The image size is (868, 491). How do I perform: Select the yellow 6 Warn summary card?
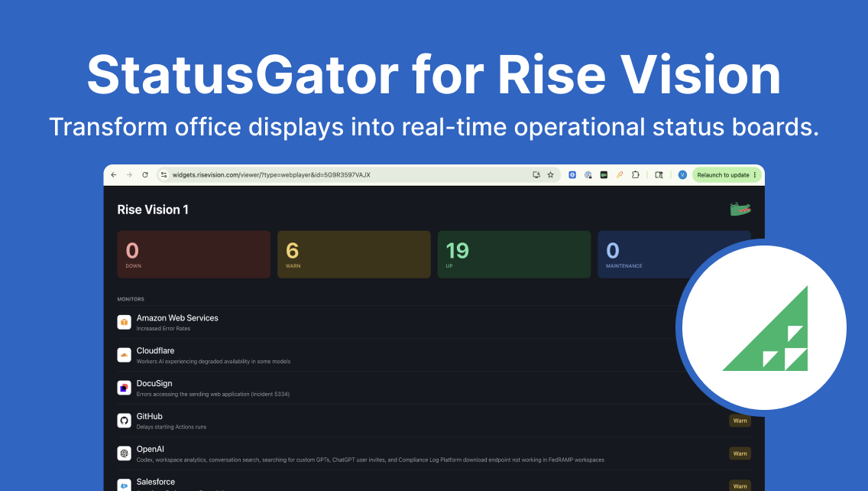(354, 255)
